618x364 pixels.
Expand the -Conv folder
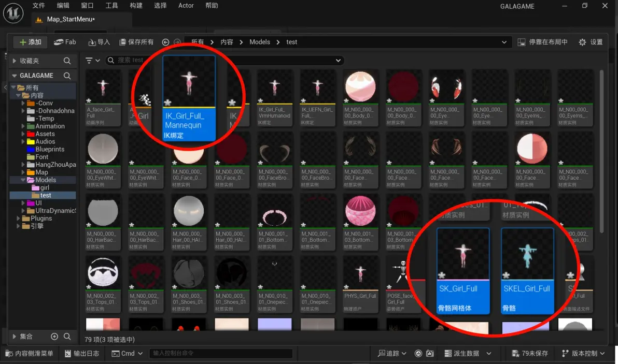pos(23,103)
